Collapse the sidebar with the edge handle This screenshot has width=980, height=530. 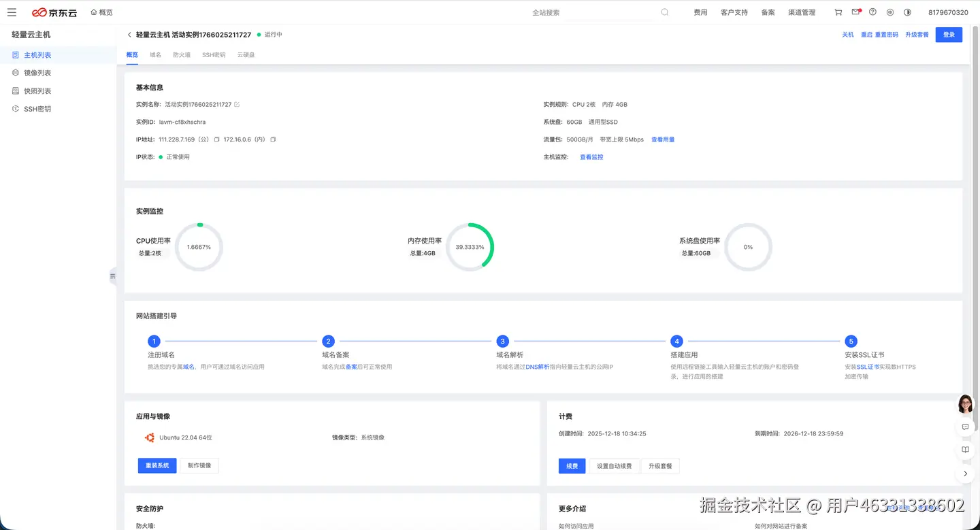pyautogui.click(x=113, y=276)
